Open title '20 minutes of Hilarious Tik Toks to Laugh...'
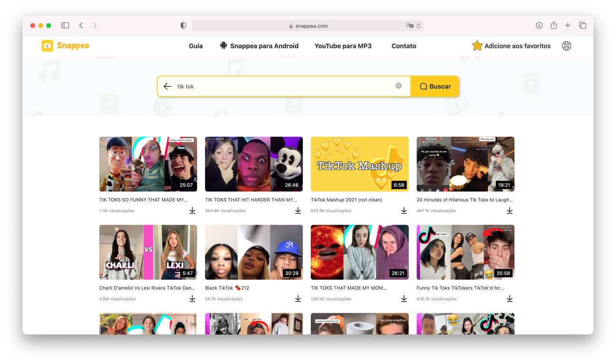The height and width of the screenshot is (364, 616). [465, 200]
